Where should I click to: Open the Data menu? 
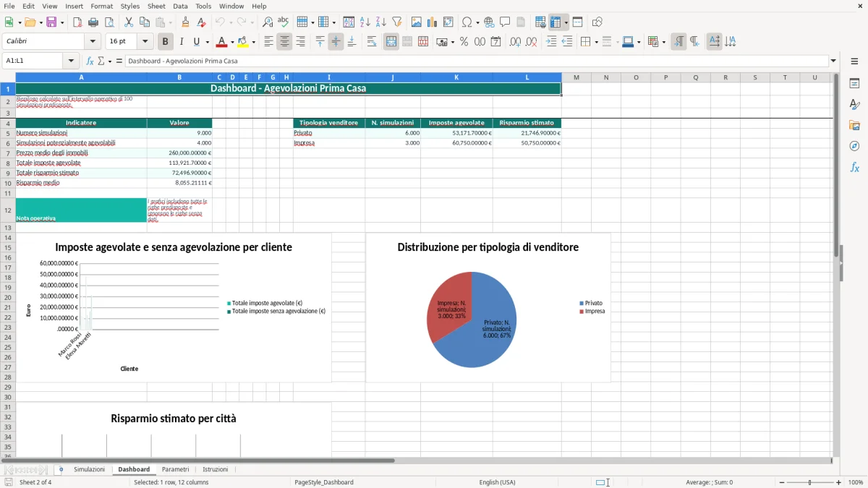[x=180, y=6]
